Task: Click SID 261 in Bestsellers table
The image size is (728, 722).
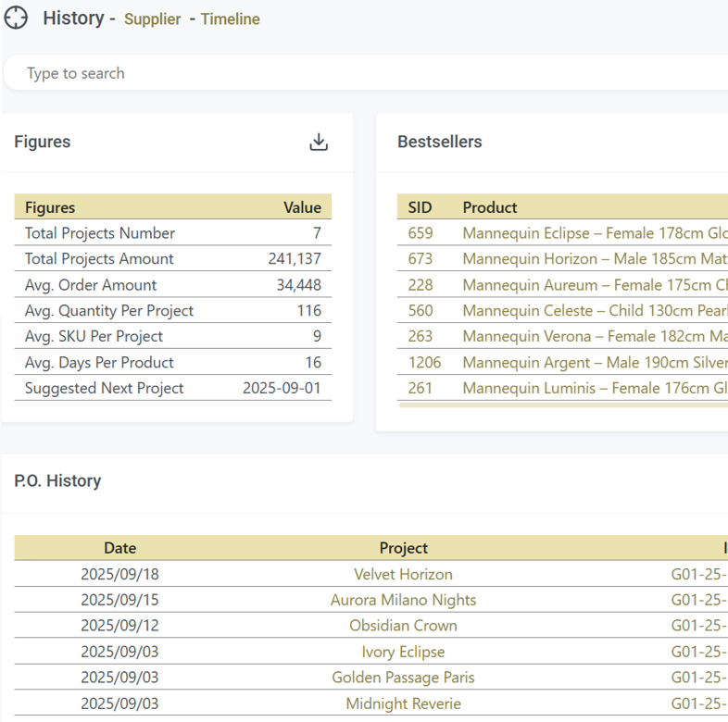Action: pyautogui.click(x=420, y=389)
